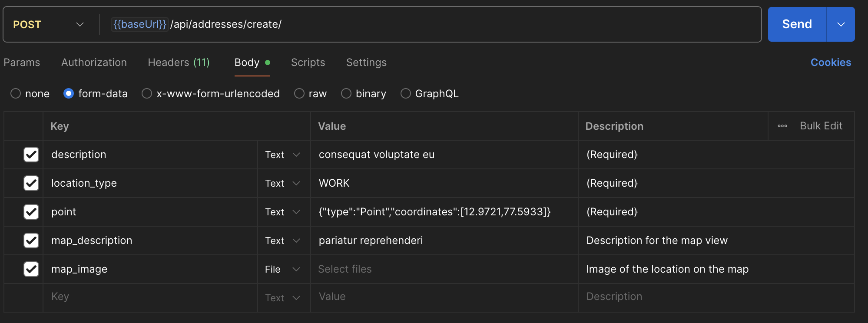Change the map_image type from File
The image size is (868, 323).
[x=283, y=269]
